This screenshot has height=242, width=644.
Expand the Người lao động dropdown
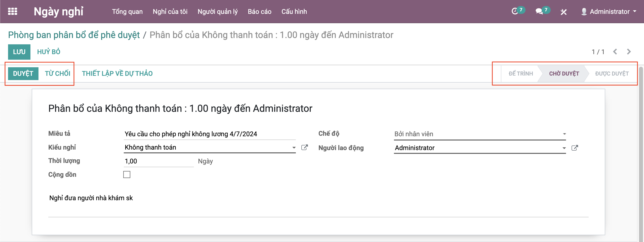[x=564, y=148]
